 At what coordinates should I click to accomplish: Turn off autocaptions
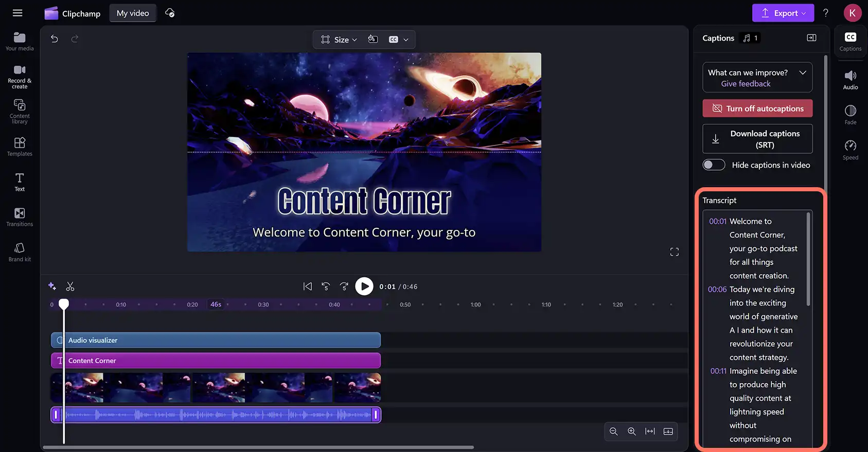(x=757, y=109)
